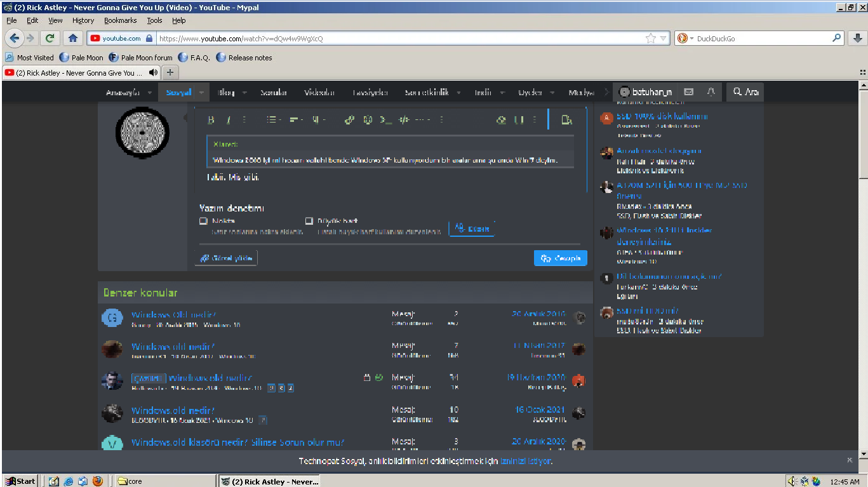This screenshot has height=487, width=868.
Task: Open a new tab with plus button
Action: [170, 73]
